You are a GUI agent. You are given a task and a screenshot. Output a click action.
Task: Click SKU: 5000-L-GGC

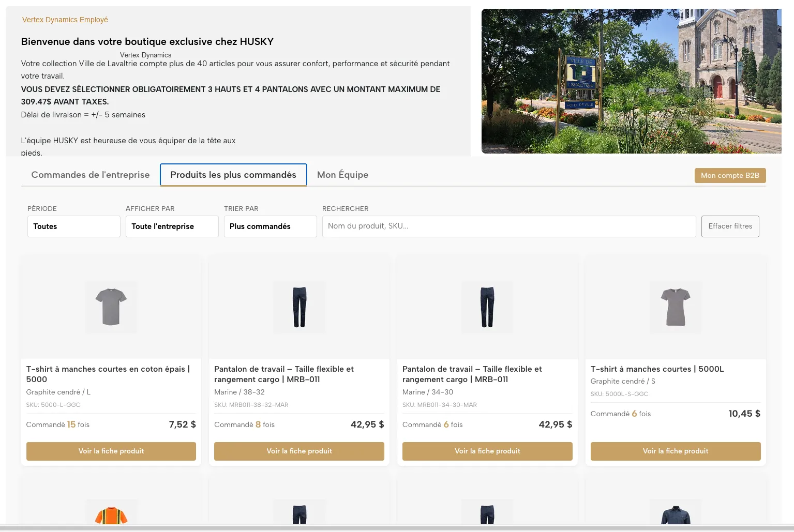[53, 405]
